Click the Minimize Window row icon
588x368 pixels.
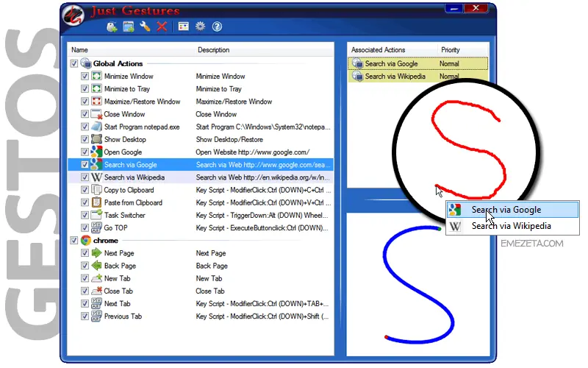(x=96, y=77)
